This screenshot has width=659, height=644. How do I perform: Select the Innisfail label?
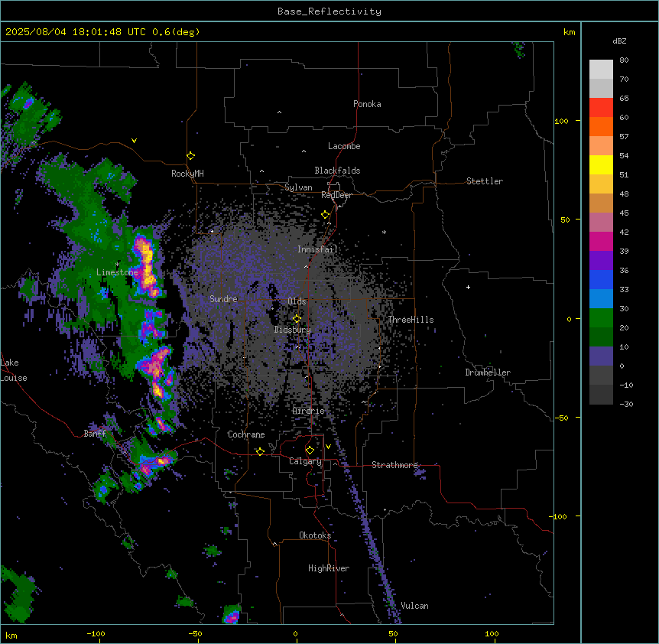pos(317,249)
